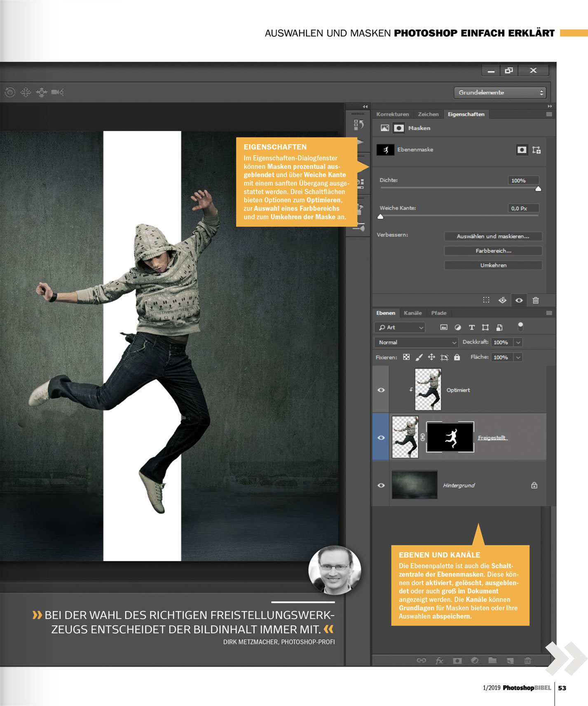
Task: Open the Ebenen panel menu
Action: coord(549,313)
